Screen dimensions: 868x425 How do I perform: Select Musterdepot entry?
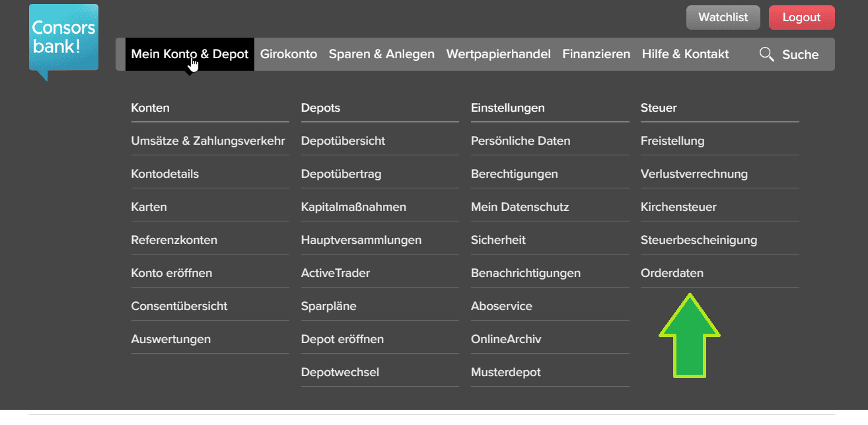tap(506, 372)
